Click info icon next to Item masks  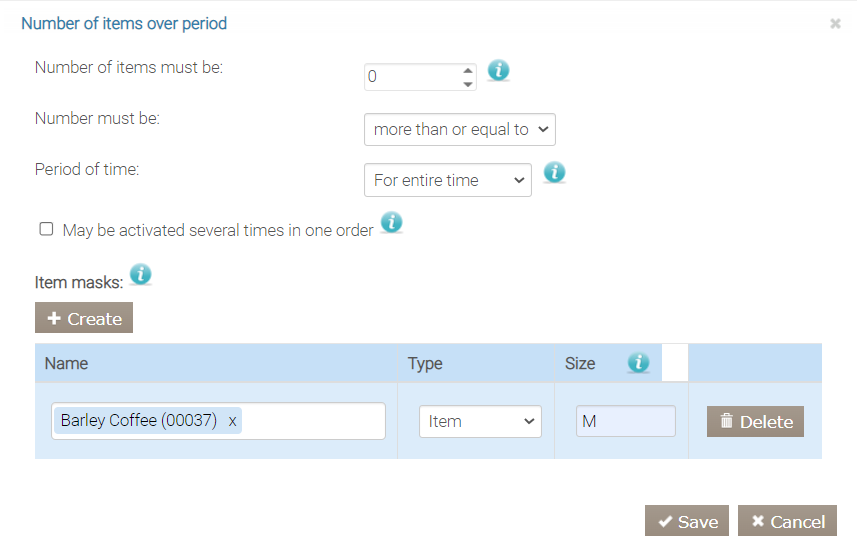tap(141, 274)
